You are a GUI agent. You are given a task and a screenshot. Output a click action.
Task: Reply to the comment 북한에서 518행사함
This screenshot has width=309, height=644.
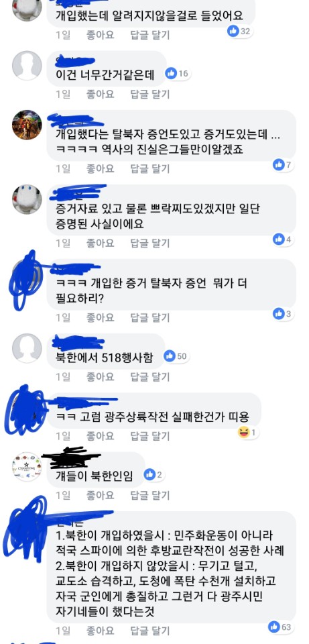point(149,376)
